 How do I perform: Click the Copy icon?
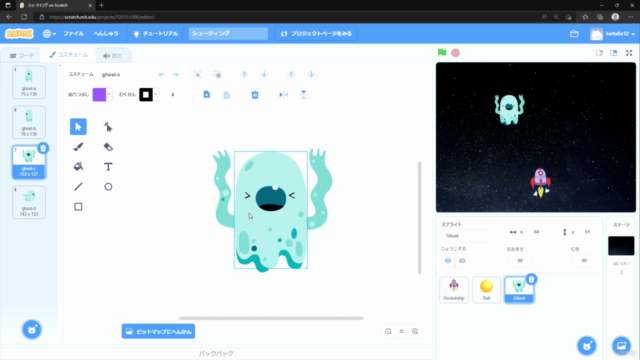click(207, 95)
